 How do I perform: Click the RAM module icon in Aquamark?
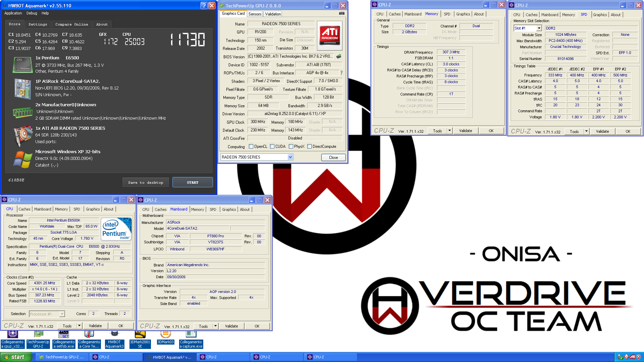click(x=22, y=112)
